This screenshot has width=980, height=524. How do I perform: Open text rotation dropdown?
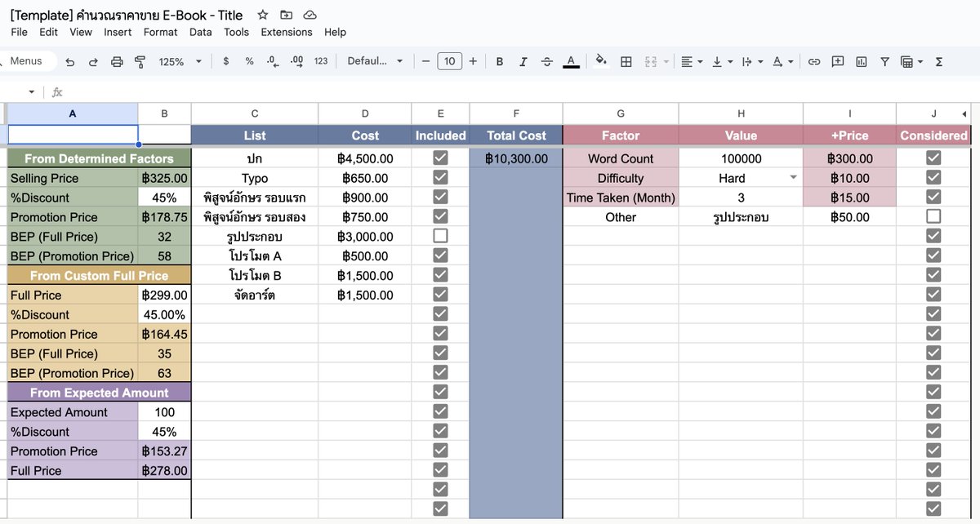point(782,61)
